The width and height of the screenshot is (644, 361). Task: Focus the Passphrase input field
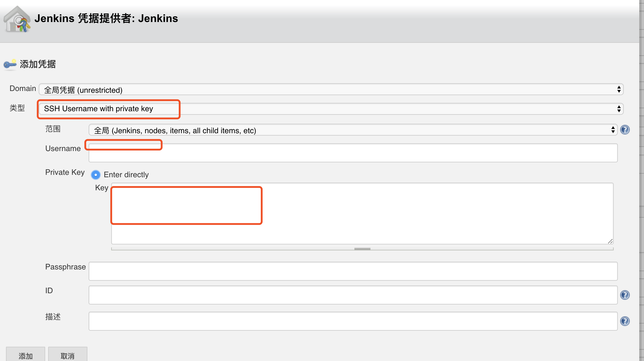(x=353, y=271)
